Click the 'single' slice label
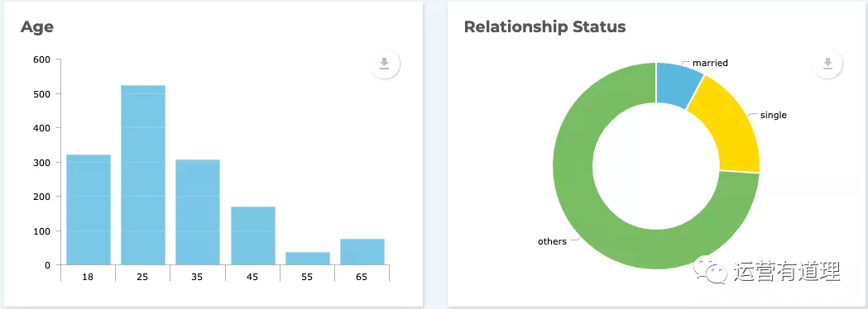 (x=774, y=115)
